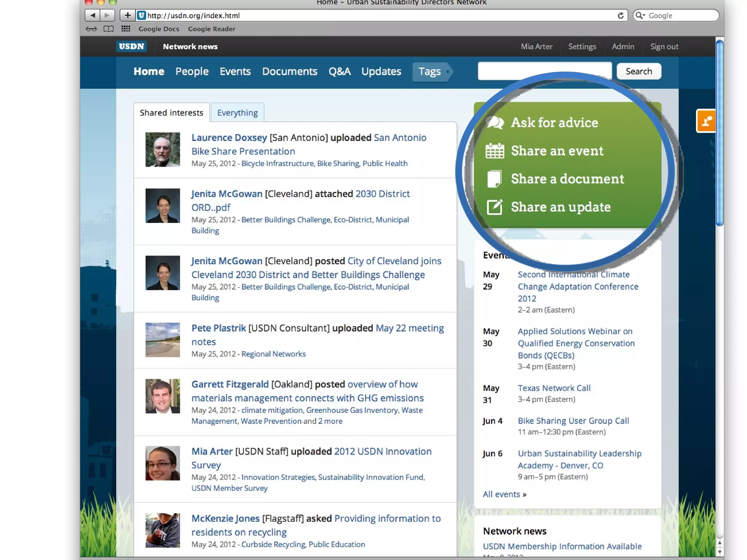Click the Reading List glasses icon
747x560 pixels.
point(91,29)
